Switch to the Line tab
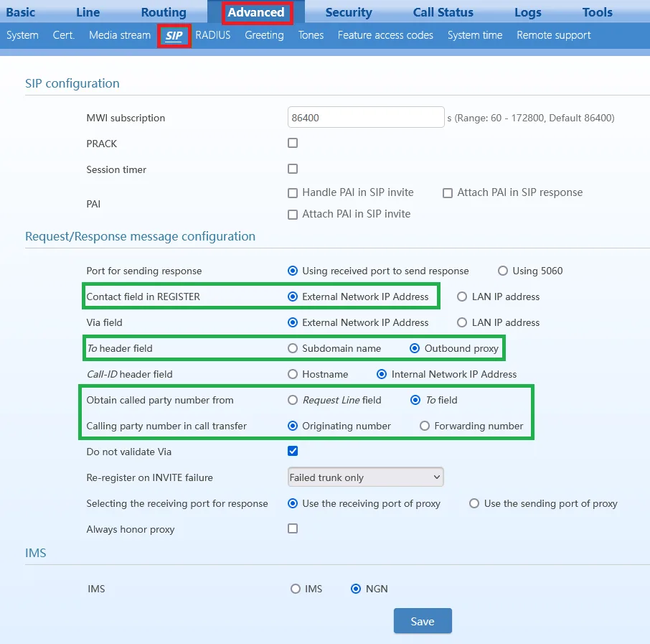The image size is (650, 644). click(x=88, y=12)
